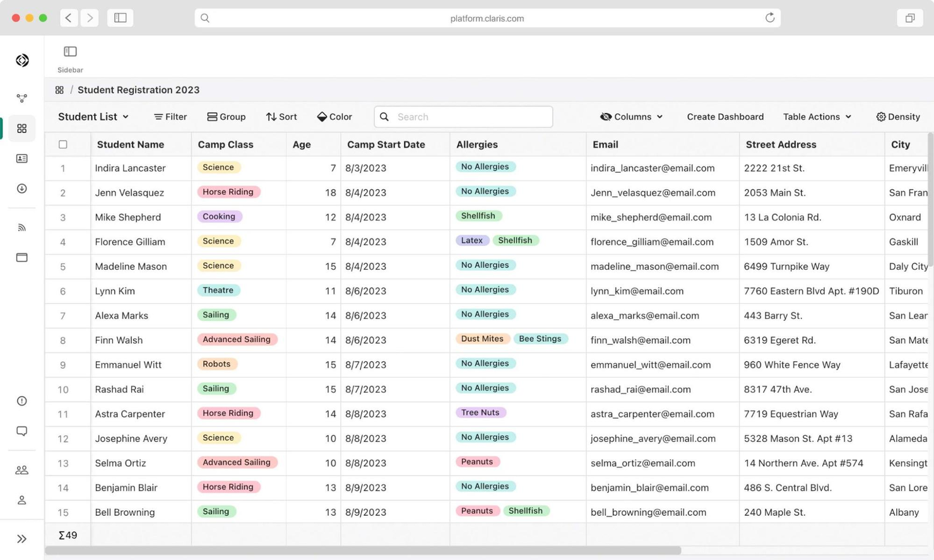The image size is (934, 560).
Task: Open the chat feedback icon in the sidebar
Action: [21, 431]
